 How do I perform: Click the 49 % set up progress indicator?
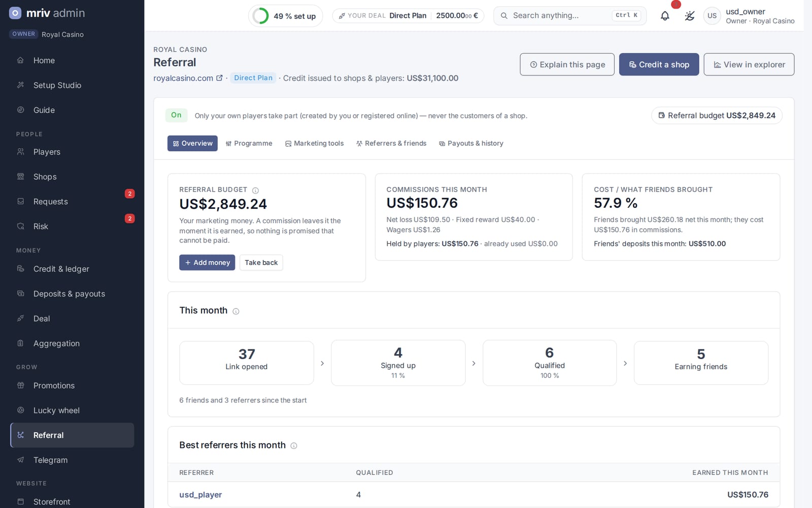point(285,16)
